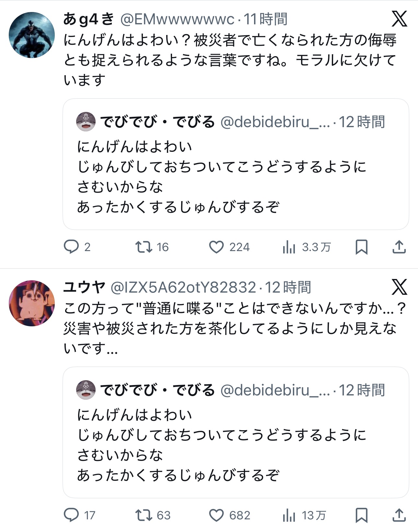Repost the あg4き post
This screenshot has width=418, height=532.
point(144,247)
